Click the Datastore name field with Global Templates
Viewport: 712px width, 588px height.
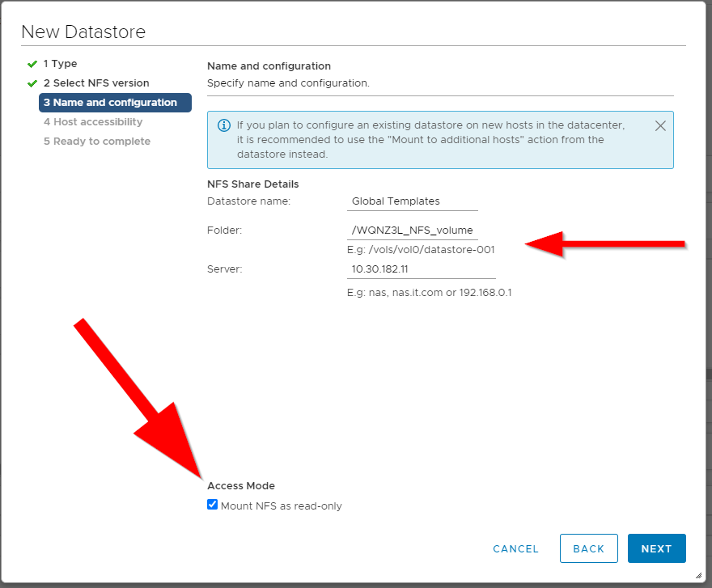(x=413, y=201)
